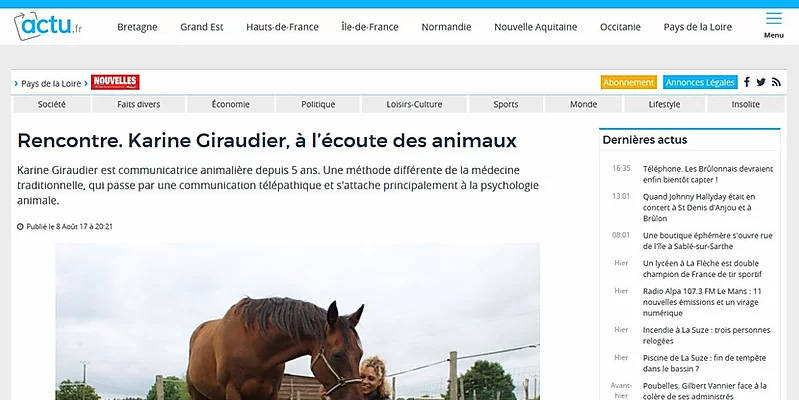Click the actu.fr logo

pyautogui.click(x=48, y=26)
